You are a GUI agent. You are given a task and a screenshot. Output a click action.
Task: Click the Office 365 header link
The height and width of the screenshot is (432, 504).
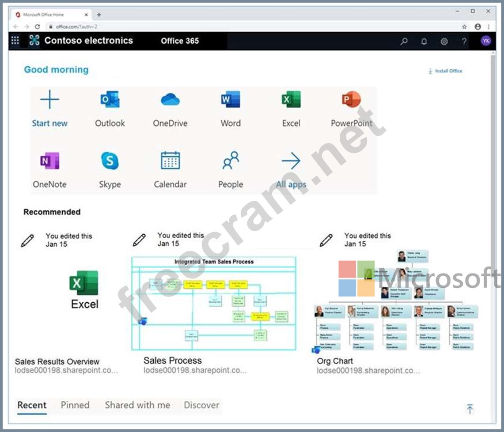(x=180, y=41)
